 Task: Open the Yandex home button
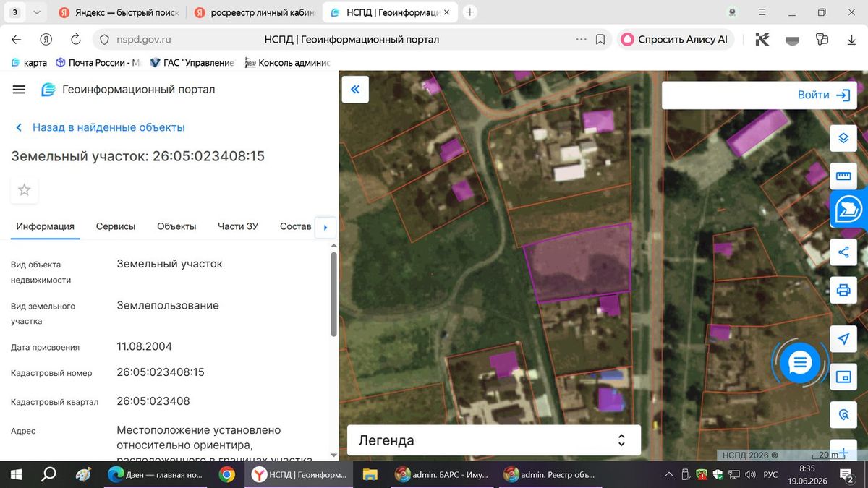coord(46,40)
